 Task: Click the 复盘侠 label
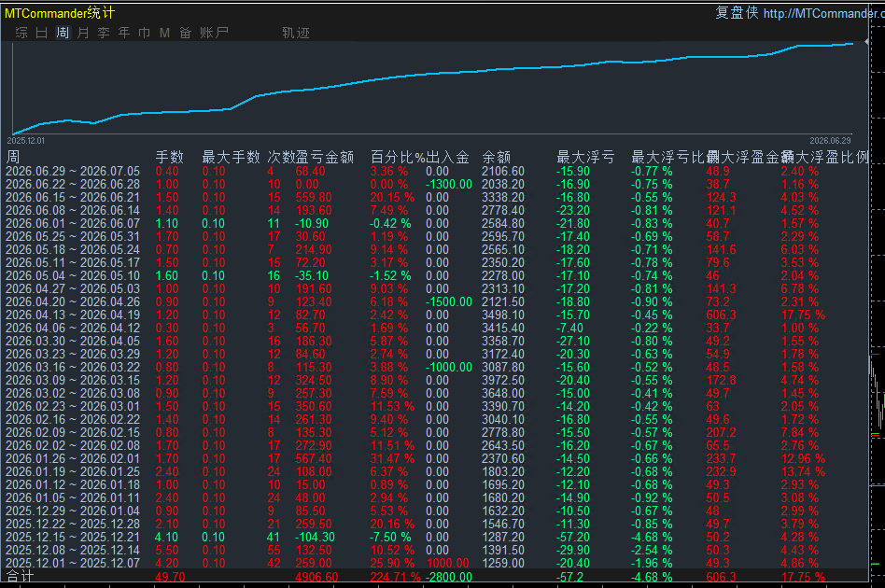coord(737,12)
